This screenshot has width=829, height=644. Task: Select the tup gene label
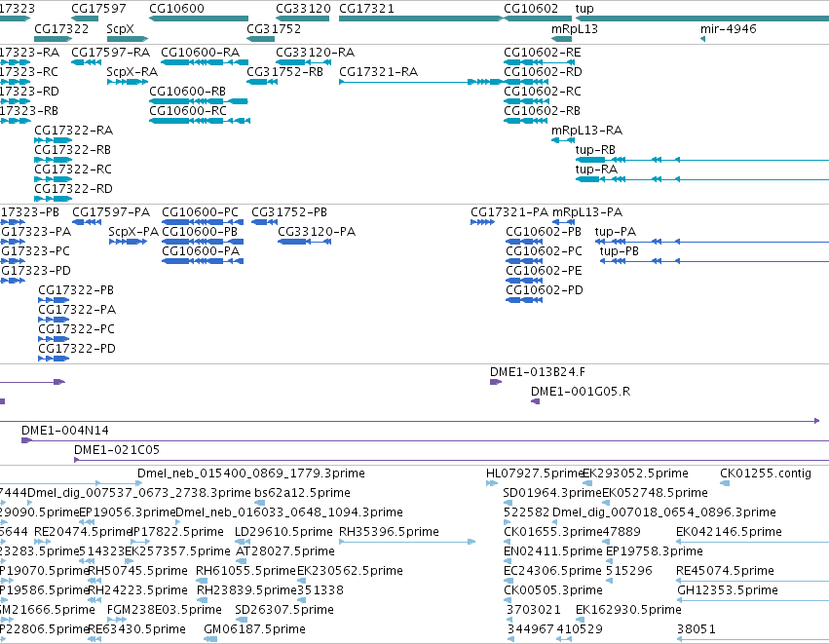[x=584, y=9]
